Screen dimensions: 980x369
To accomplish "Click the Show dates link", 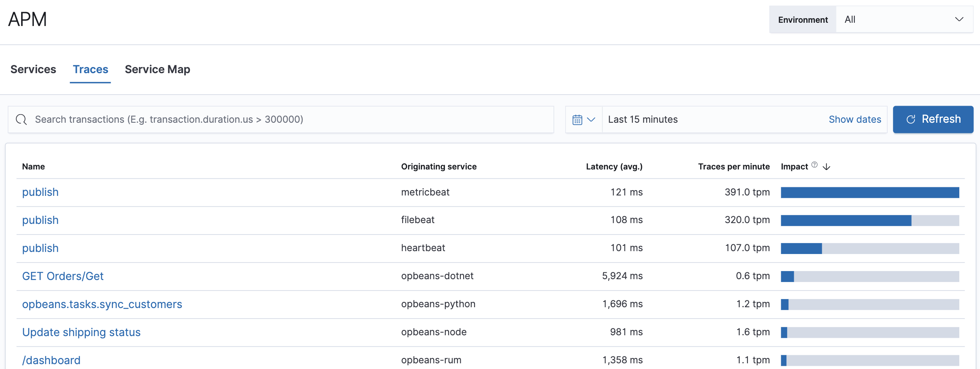I will (854, 119).
